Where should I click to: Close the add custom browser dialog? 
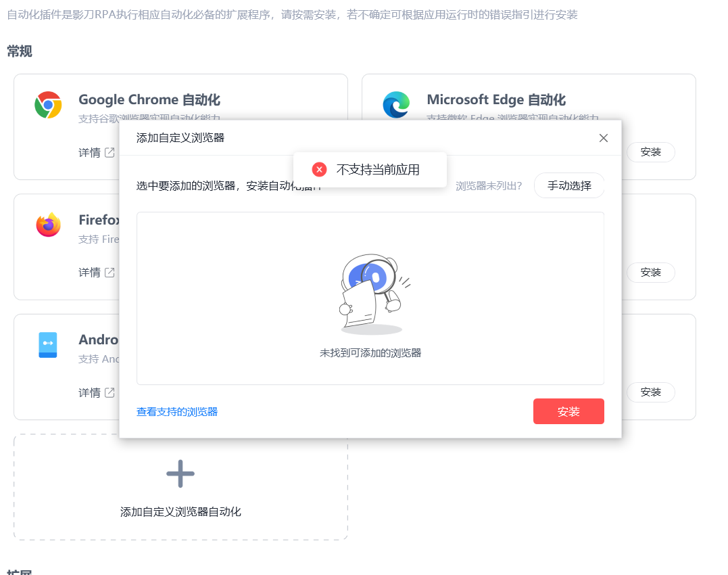(x=603, y=138)
